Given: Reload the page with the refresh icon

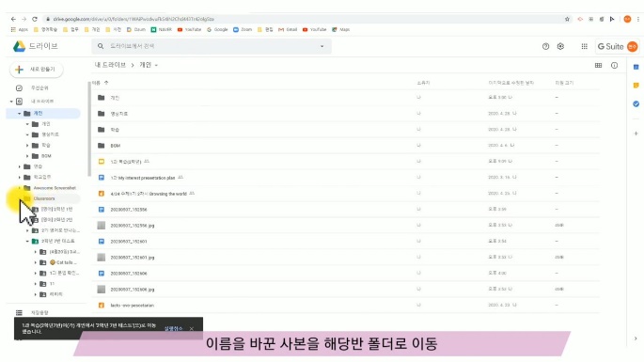Looking at the screenshot, I should click(35, 19).
